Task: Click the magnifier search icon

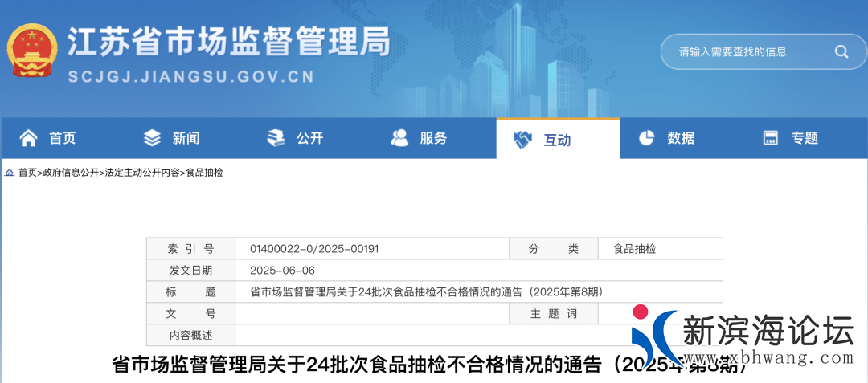Action: click(841, 52)
